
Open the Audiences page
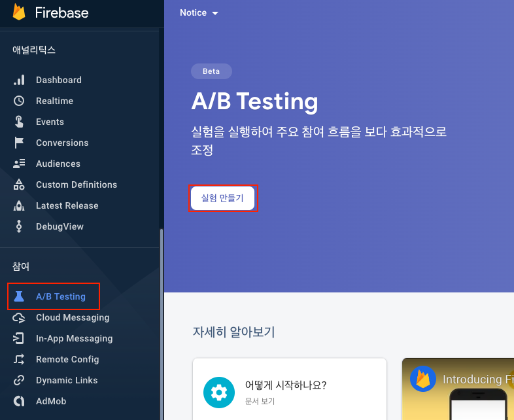click(58, 164)
